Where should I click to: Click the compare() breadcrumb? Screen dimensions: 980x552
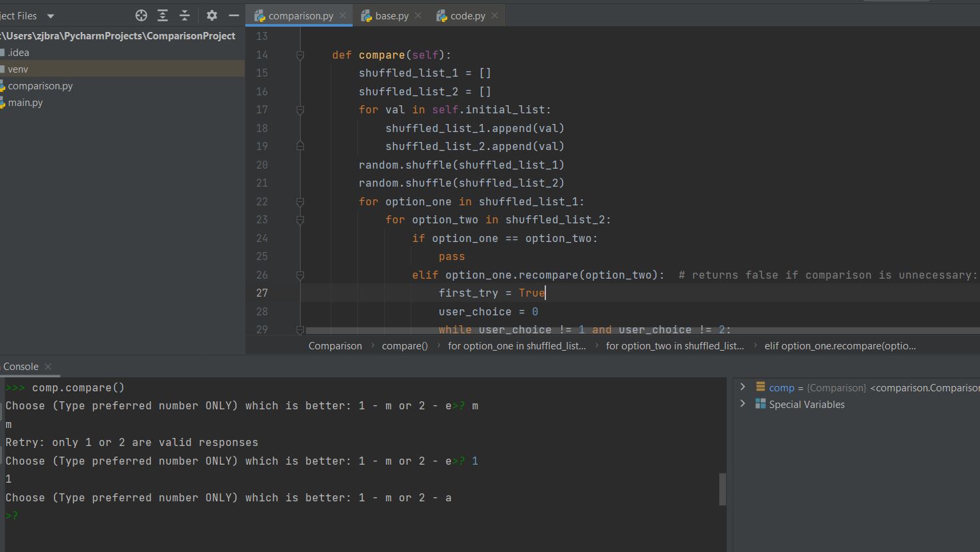pos(405,346)
